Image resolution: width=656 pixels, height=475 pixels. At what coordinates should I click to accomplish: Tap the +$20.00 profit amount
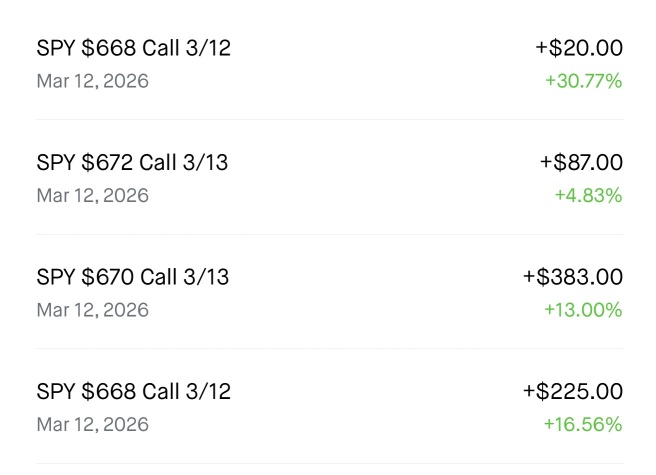tap(579, 48)
